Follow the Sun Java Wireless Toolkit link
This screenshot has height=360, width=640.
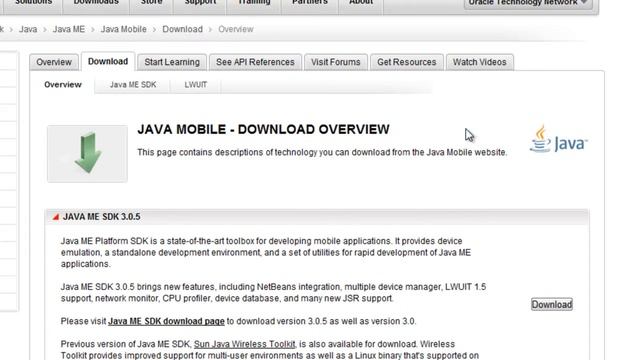pos(244,344)
